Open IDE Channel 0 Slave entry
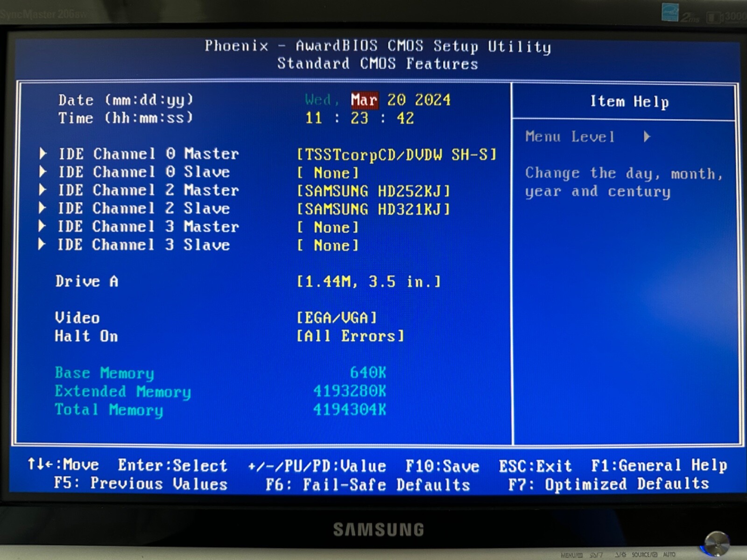The image size is (747, 560). pos(144,172)
